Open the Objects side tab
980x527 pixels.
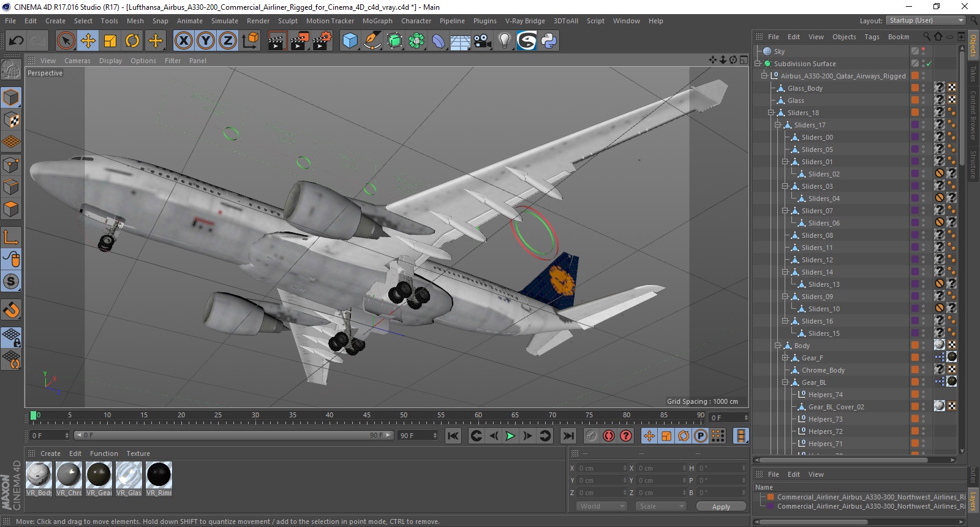[973, 45]
